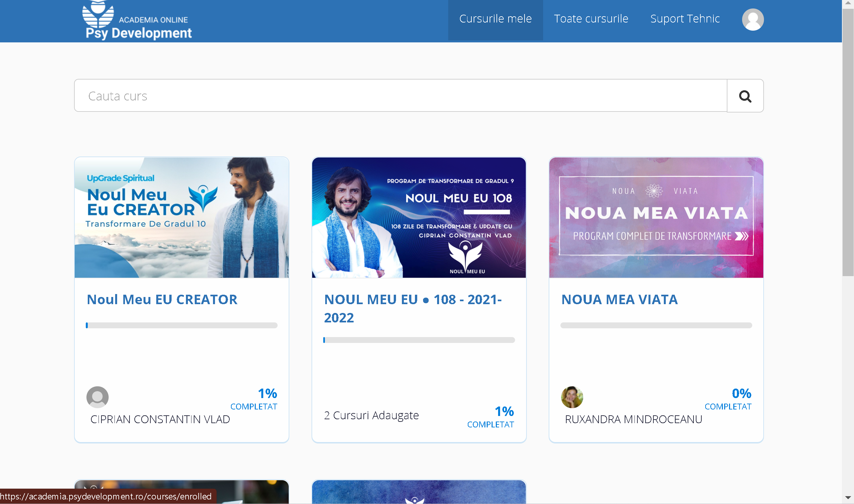Click the 2 Cursuri Adaugate label
Viewport: 854px width, 504px height.
click(371, 415)
